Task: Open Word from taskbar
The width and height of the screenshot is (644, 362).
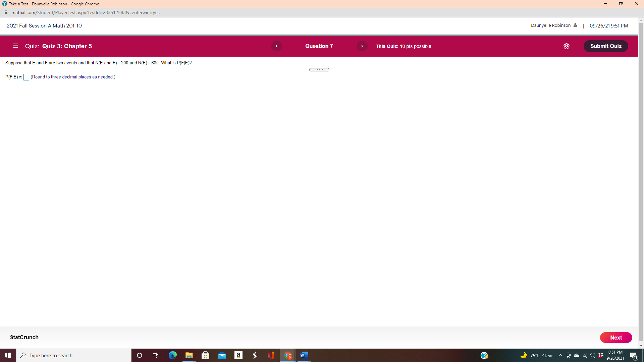Action: [304, 355]
